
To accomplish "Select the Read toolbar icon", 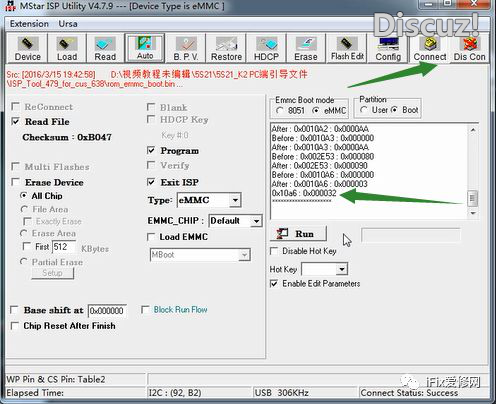I will (105, 48).
